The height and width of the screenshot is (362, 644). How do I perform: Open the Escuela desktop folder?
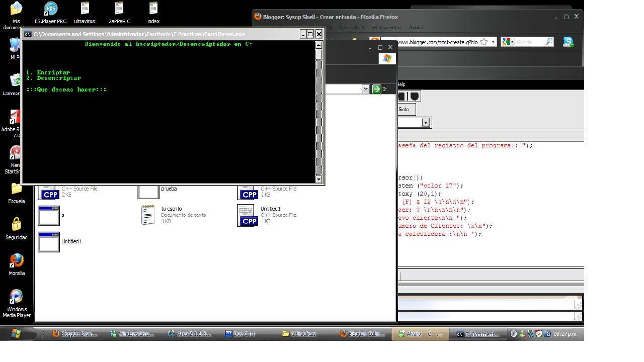point(16,193)
